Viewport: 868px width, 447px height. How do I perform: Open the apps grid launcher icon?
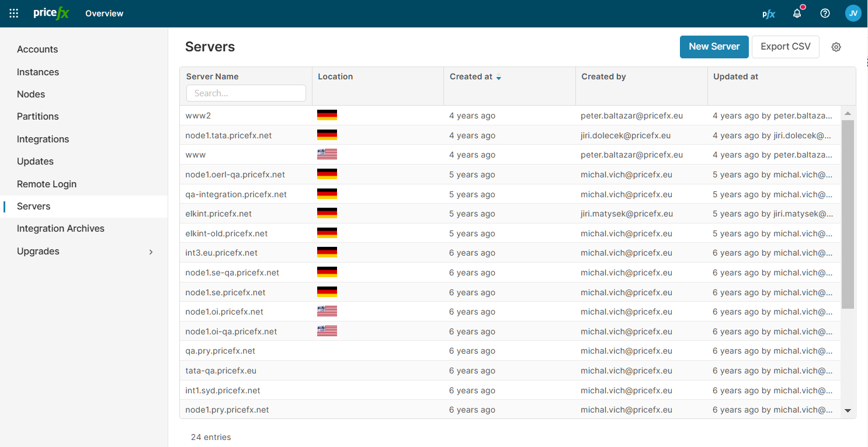[x=14, y=13]
